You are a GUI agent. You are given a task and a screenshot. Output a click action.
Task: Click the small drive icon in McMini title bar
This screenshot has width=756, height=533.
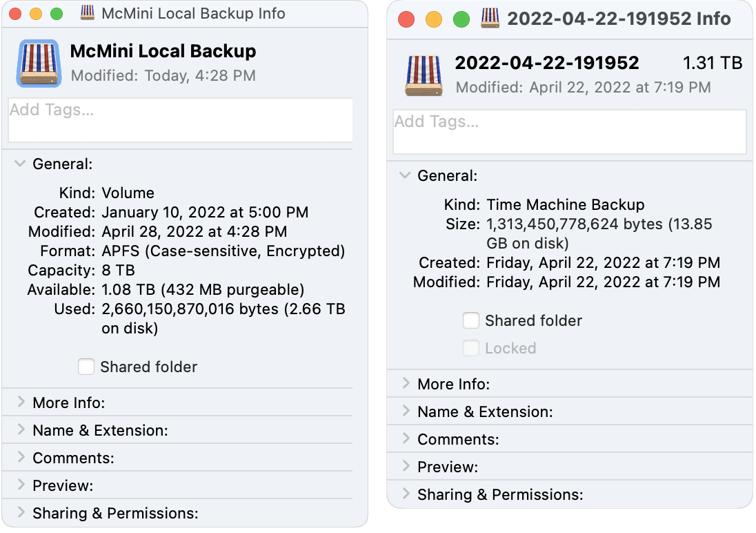pos(88,12)
